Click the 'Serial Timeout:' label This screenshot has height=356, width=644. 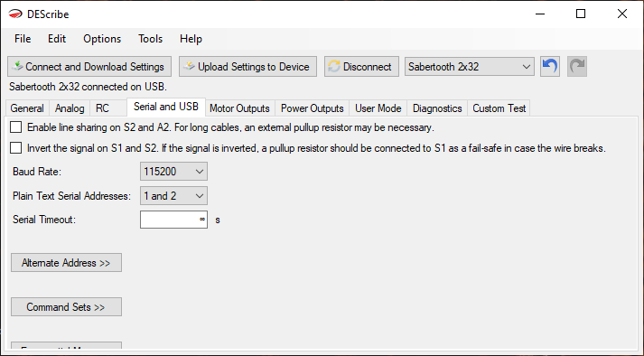44,220
